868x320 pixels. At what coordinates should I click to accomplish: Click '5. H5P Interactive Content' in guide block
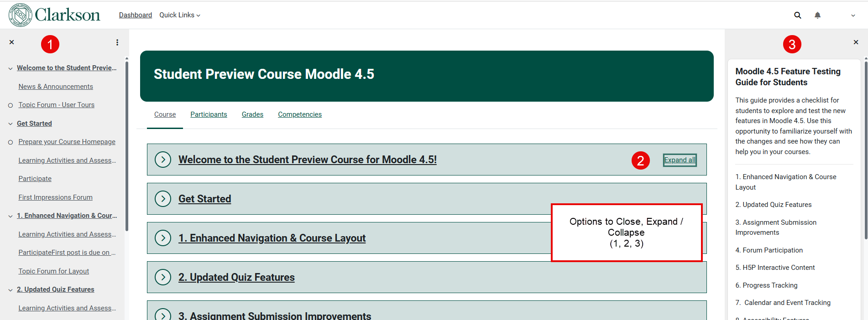click(775, 268)
